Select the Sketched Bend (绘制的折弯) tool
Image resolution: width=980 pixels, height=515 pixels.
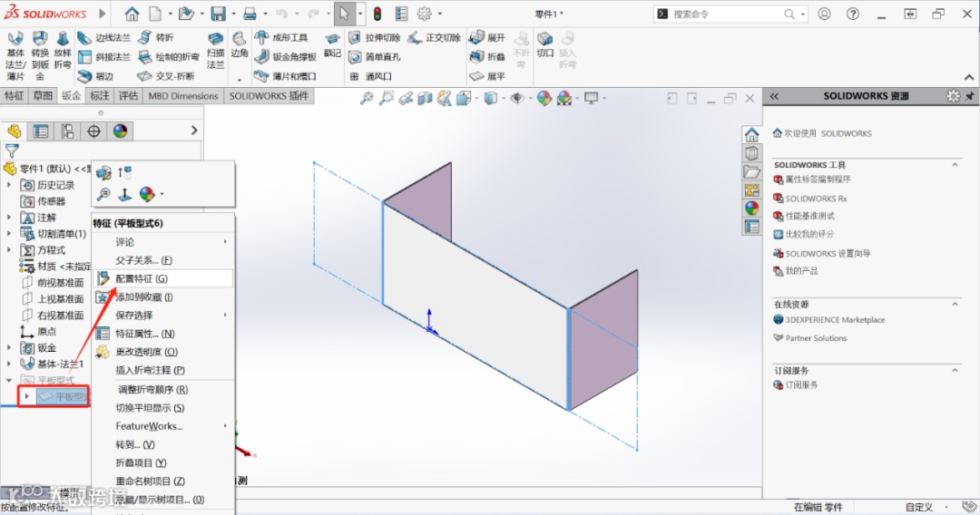coord(168,57)
